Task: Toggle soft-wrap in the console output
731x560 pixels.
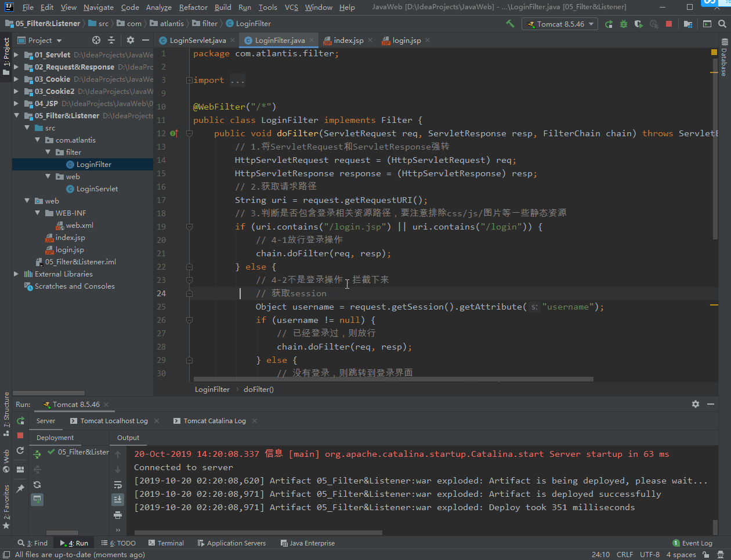Action: coord(118,485)
